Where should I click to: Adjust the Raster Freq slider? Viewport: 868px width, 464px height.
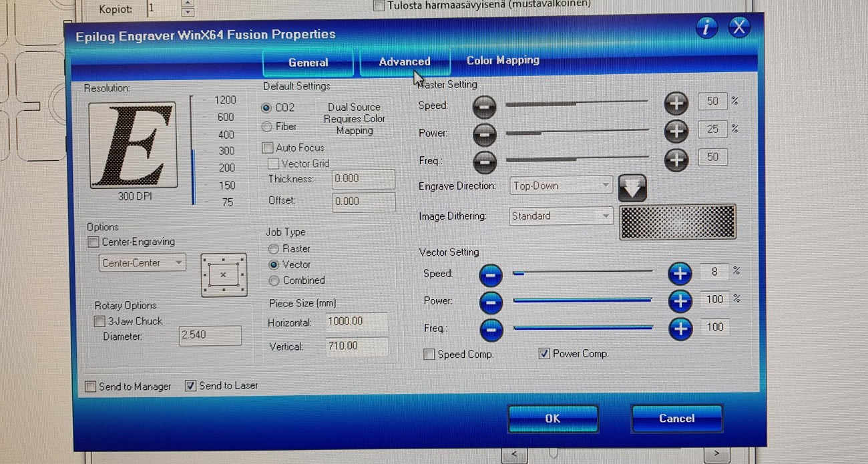pos(577,159)
